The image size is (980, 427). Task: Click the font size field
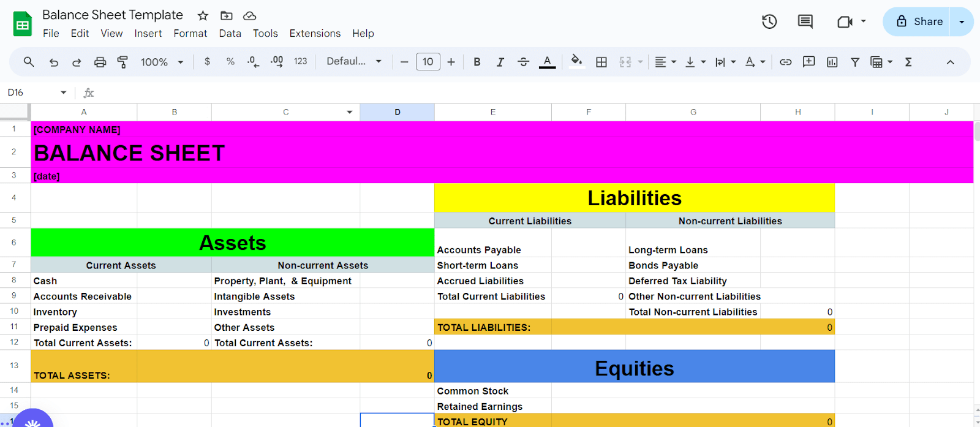[x=428, y=61]
